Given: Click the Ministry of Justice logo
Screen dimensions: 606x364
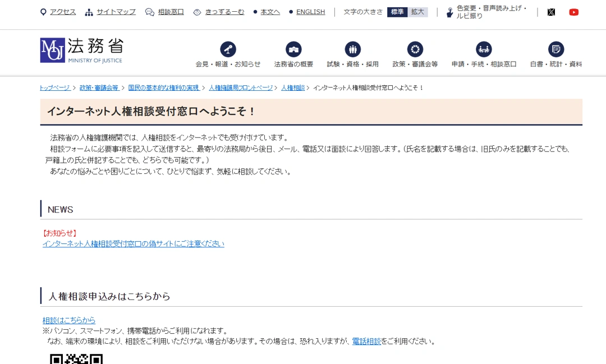Looking at the screenshot, I should pyautogui.click(x=81, y=50).
